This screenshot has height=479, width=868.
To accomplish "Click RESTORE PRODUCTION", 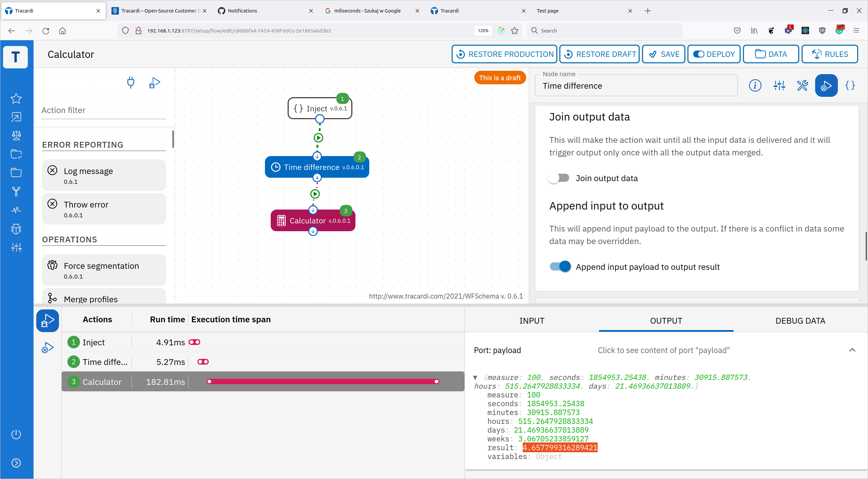I will point(504,54).
